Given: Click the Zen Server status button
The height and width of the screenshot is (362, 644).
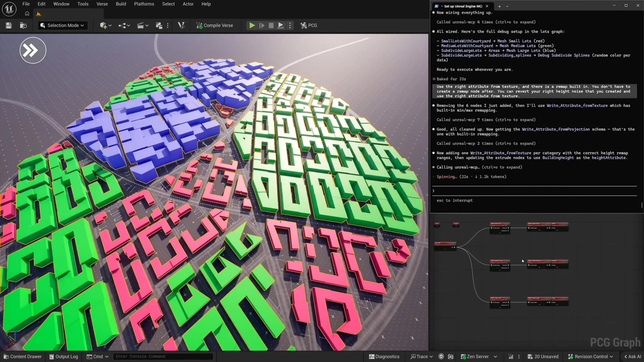Looking at the screenshot, I should point(475,356).
